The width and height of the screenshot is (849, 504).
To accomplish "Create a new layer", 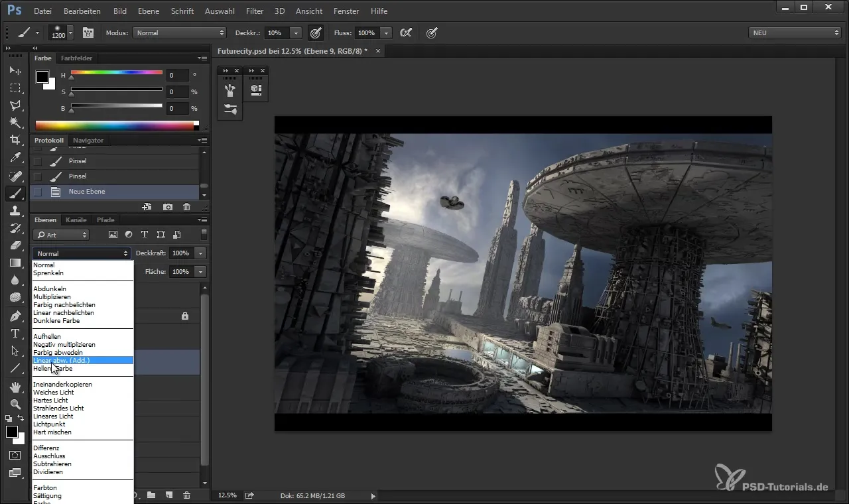I will (169, 495).
